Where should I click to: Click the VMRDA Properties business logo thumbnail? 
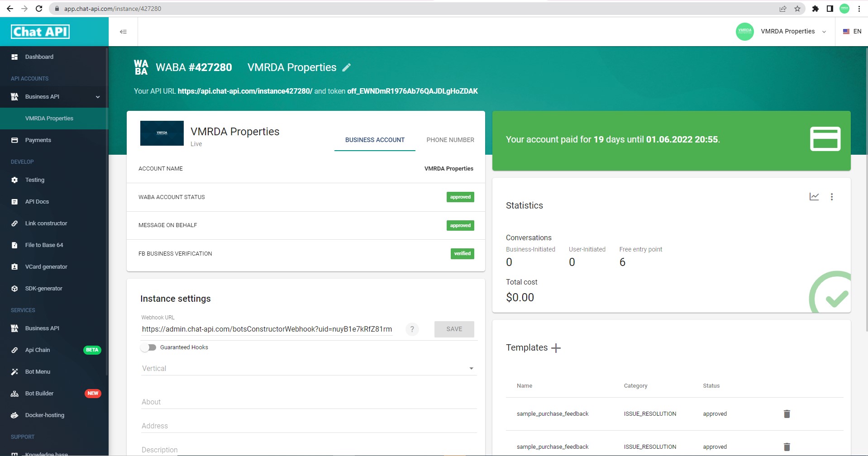point(162,133)
